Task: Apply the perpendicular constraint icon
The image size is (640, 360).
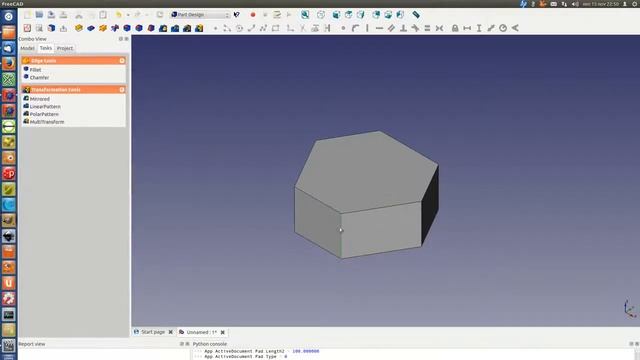Action: (403, 28)
